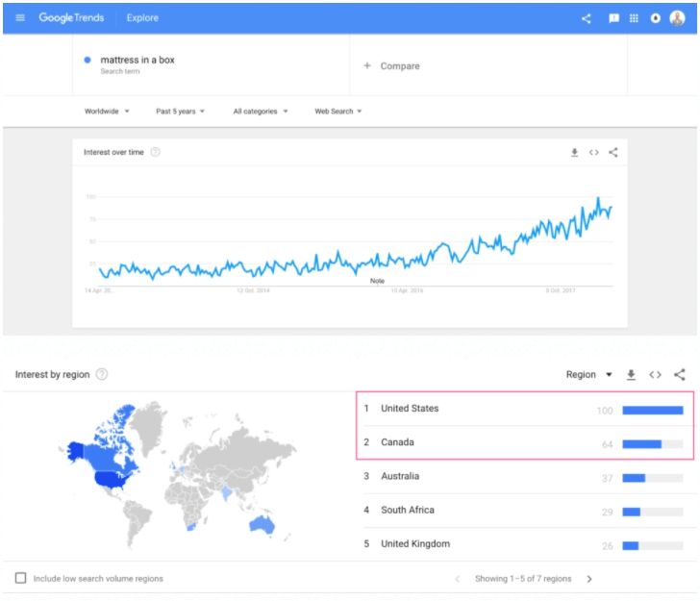Screen dimensions: 700x601
Task: Open the All categories dropdown
Action: 261,112
